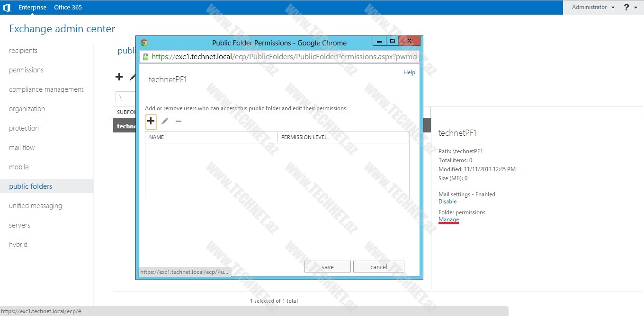Click the new public folder plus icon
644x316 pixels.
point(119,77)
